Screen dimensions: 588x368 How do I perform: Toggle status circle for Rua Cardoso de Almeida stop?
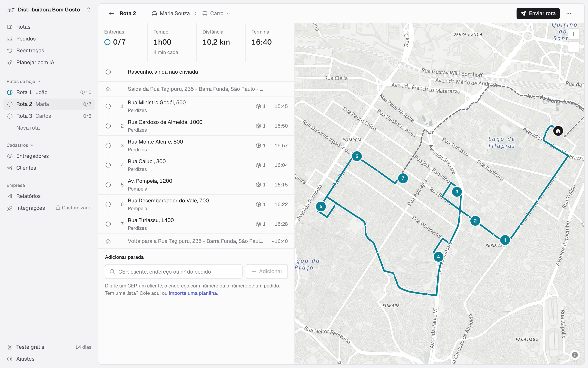(x=108, y=126)
